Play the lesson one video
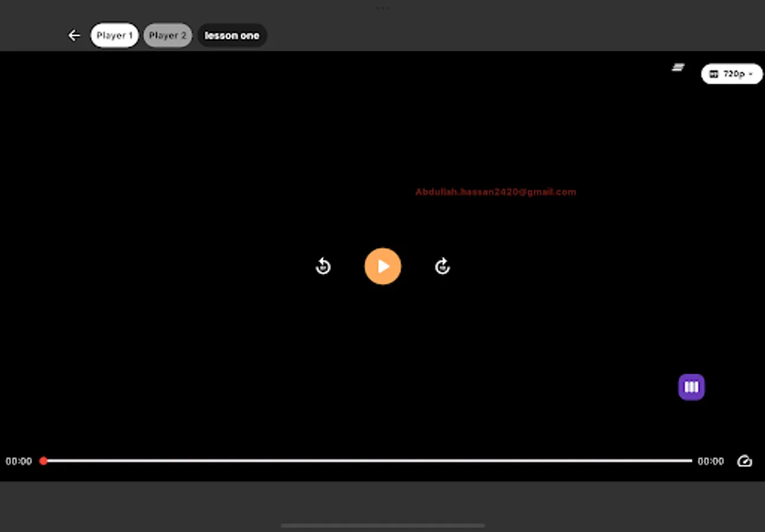 point(382,266)
